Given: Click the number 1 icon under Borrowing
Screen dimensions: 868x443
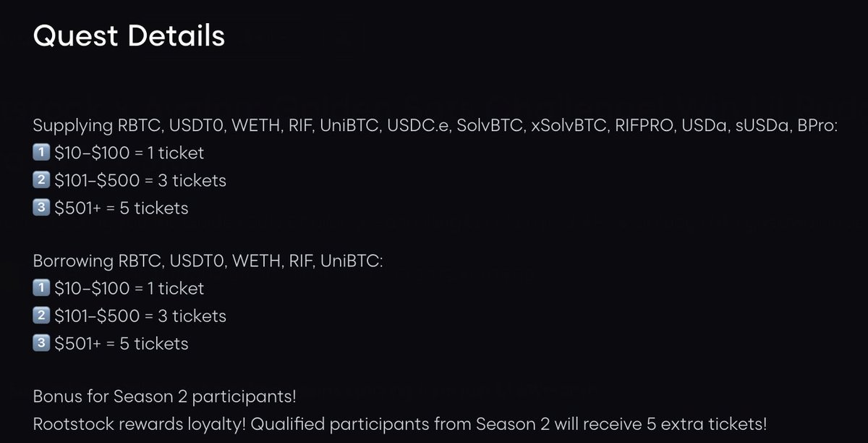Looking at the screenshot, I should [41, 288].
